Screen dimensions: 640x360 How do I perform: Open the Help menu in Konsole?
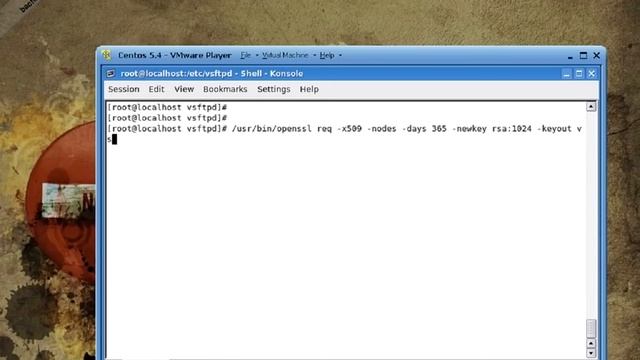pyautogui.click(x=309, y=89)
